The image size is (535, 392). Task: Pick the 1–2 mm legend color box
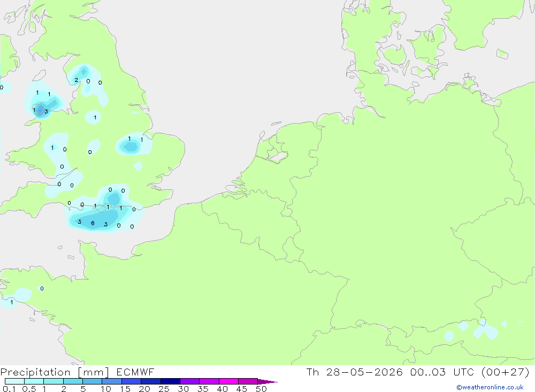(53, 381)
